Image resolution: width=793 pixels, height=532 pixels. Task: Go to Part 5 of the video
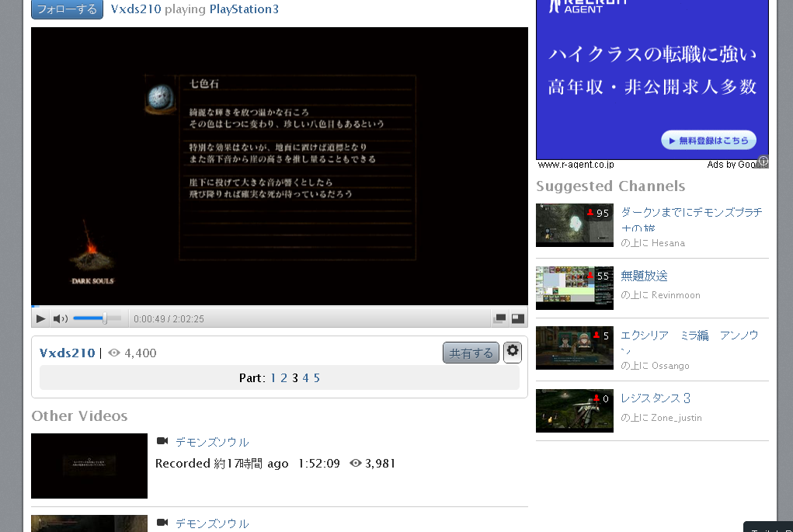click(317, 378)
